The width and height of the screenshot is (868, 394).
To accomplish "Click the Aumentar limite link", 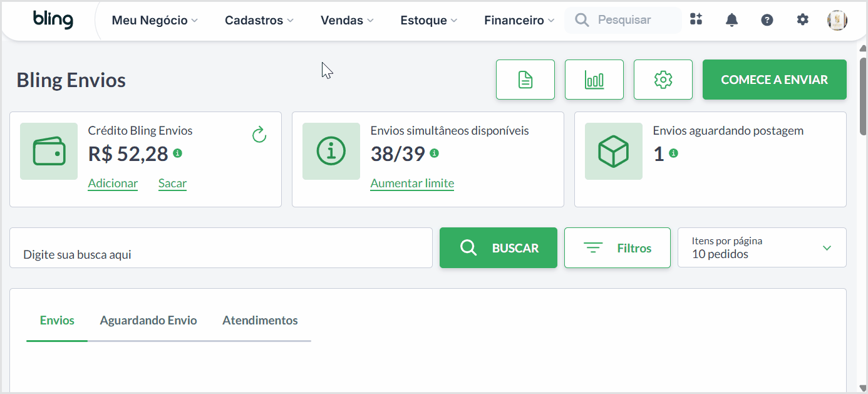I will [x=412, y=184].
